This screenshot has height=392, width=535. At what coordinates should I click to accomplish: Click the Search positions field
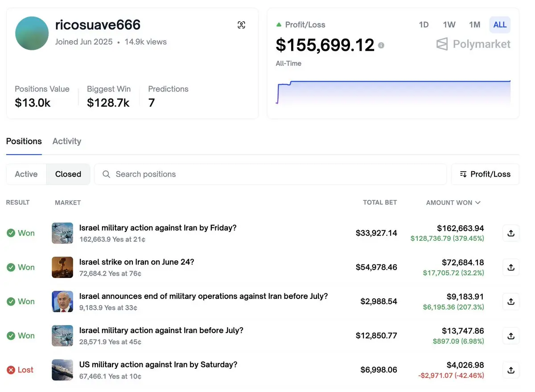click(270, 174)
